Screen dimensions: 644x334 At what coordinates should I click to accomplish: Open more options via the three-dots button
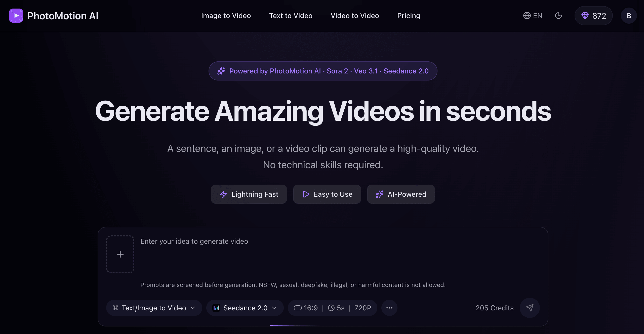coord(389,308)
